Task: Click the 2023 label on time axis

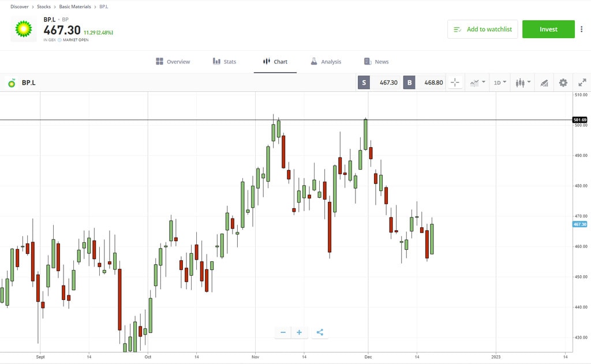Action: [496, 357]
